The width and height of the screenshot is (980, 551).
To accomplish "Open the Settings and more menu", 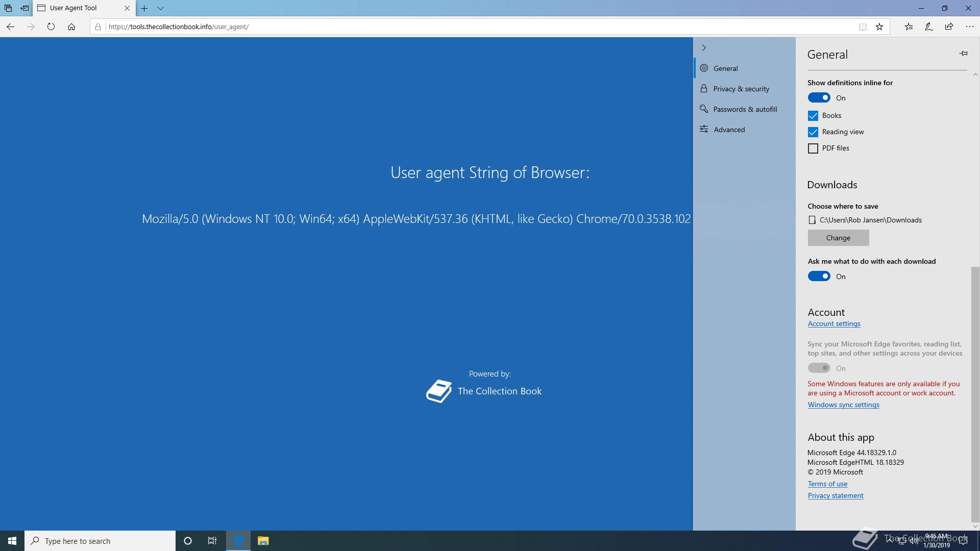I will tap(970, 27).
